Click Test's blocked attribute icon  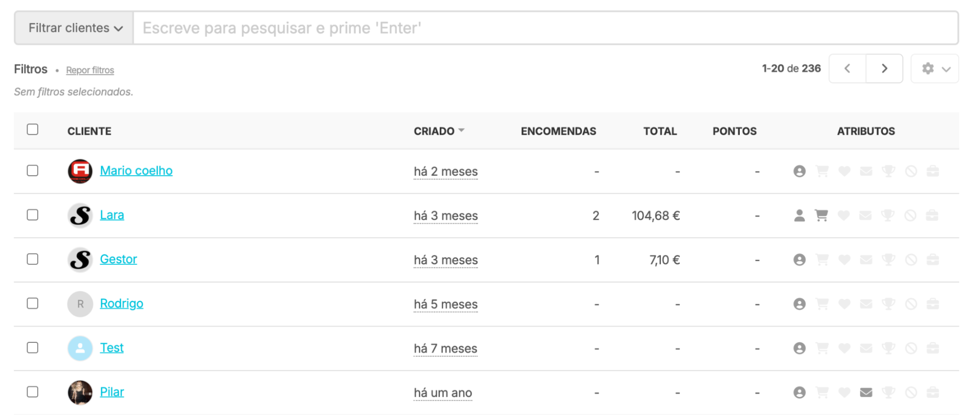(x=911, y=348)
